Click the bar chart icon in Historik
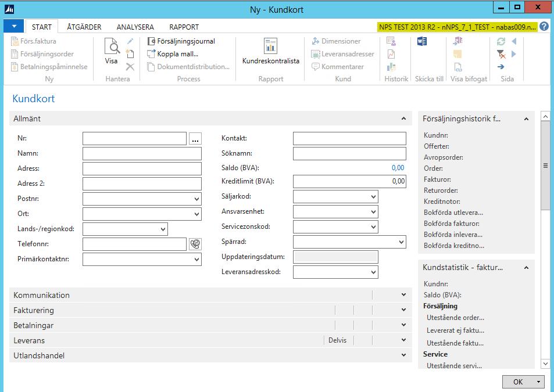Screen dimensions: 554x392 coord(391,67)
